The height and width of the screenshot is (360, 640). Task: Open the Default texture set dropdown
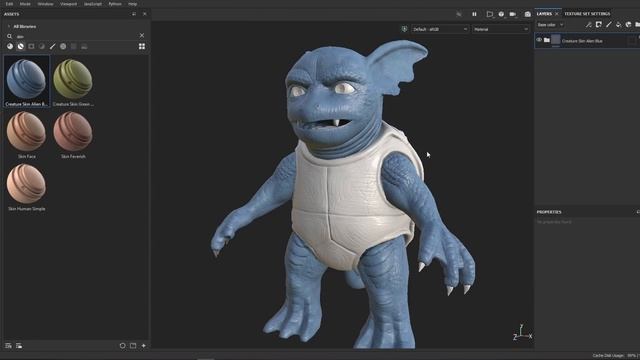440,29
